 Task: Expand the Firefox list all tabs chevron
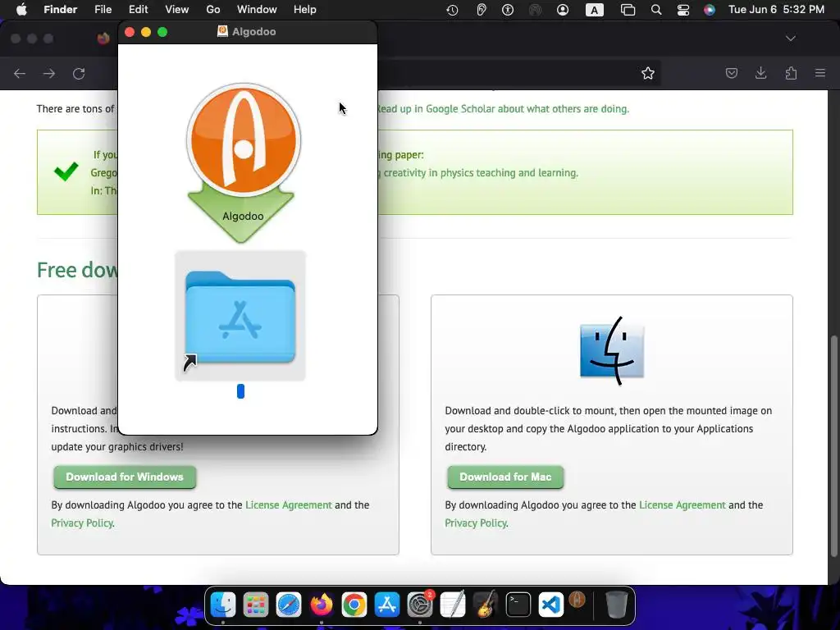[790, 38]
